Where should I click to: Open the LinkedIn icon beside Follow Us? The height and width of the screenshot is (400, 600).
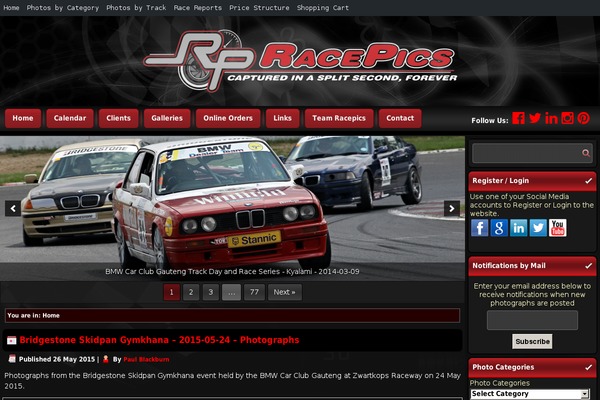pyautogui.click(x=551, y=118)
